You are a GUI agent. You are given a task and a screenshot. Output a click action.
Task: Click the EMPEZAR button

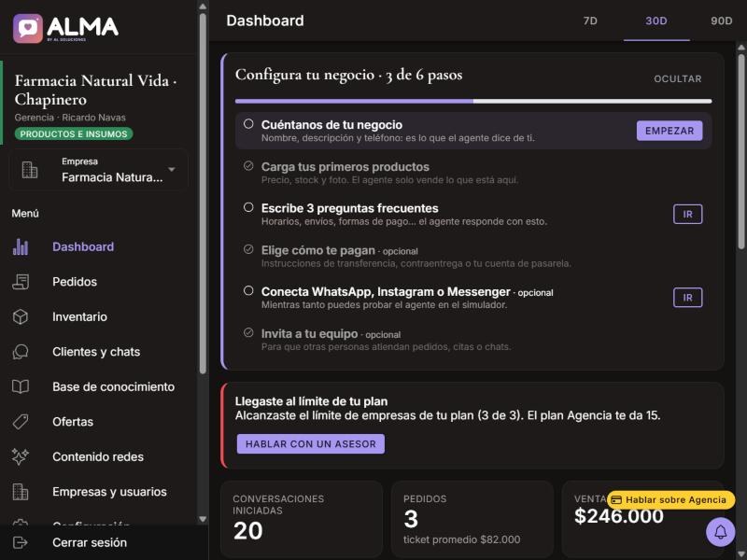(669, 131)
